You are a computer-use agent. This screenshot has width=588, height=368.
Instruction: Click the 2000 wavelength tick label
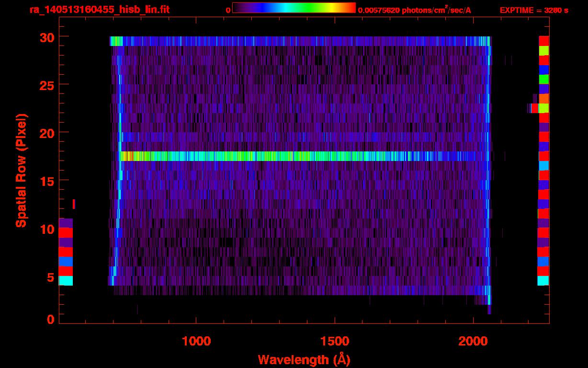point(473,341)
